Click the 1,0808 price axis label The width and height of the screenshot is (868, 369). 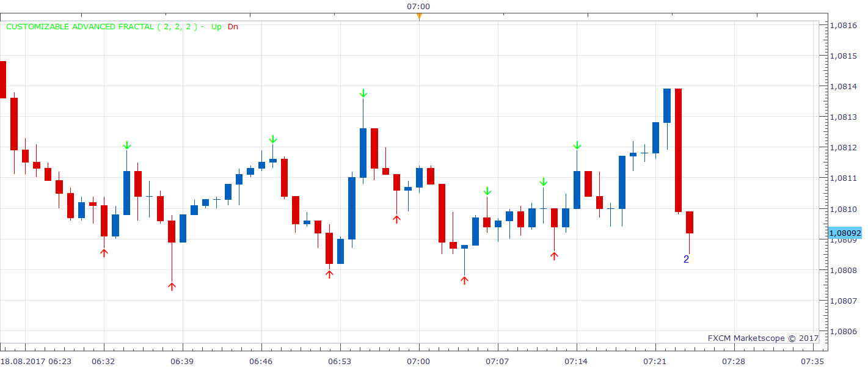pyautogui.click(x=843, y=270)
